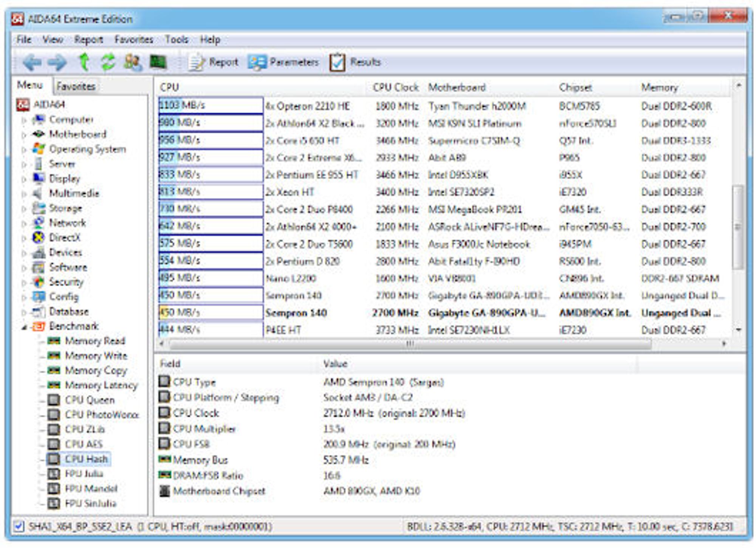
Task: Expand the Operating System node arrow
Action: pos(24,150)
